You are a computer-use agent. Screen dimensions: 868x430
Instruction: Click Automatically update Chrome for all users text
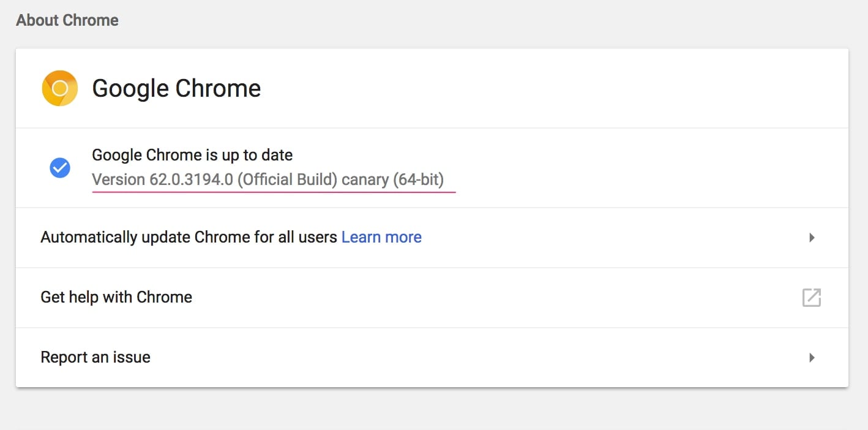coord(189,237)
